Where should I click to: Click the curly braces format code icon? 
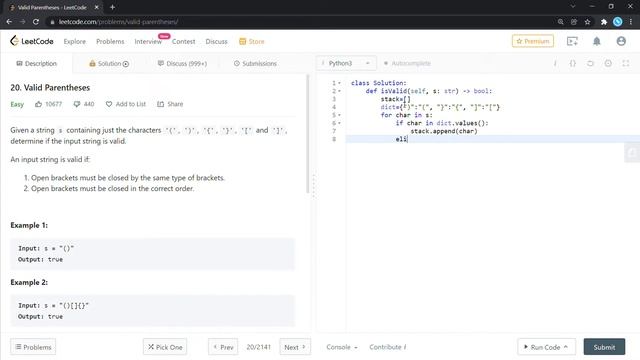pos(573,63)
